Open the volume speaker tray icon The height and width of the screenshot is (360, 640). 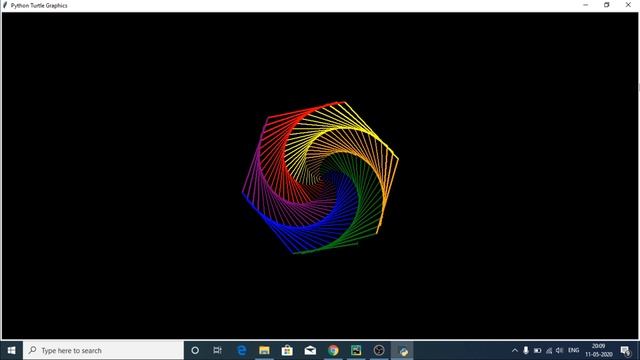pos(560,350)
